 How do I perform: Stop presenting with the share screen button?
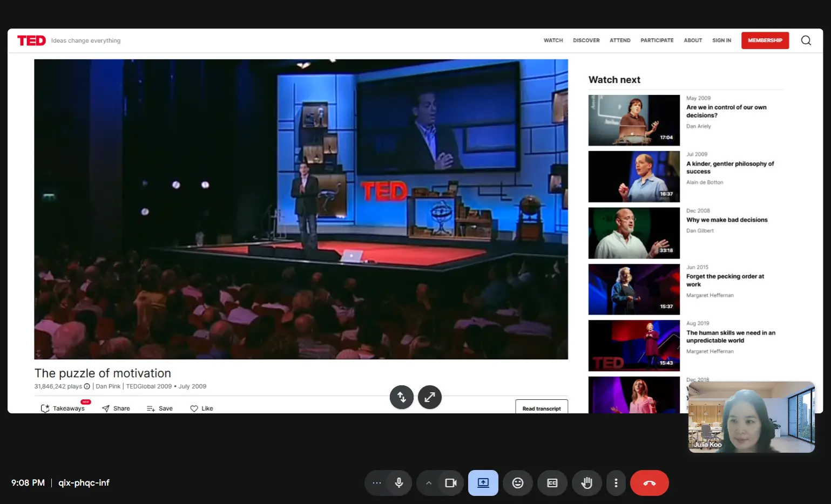tap(483, 483)
